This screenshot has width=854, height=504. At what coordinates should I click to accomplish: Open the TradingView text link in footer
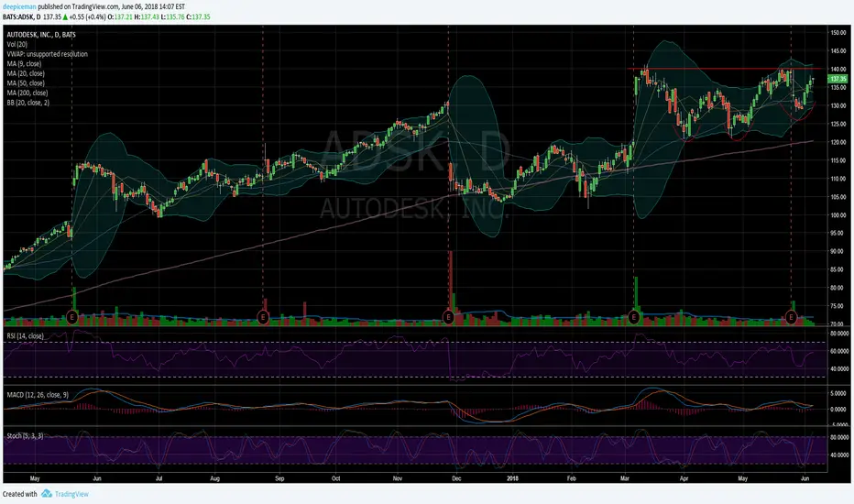71,494
